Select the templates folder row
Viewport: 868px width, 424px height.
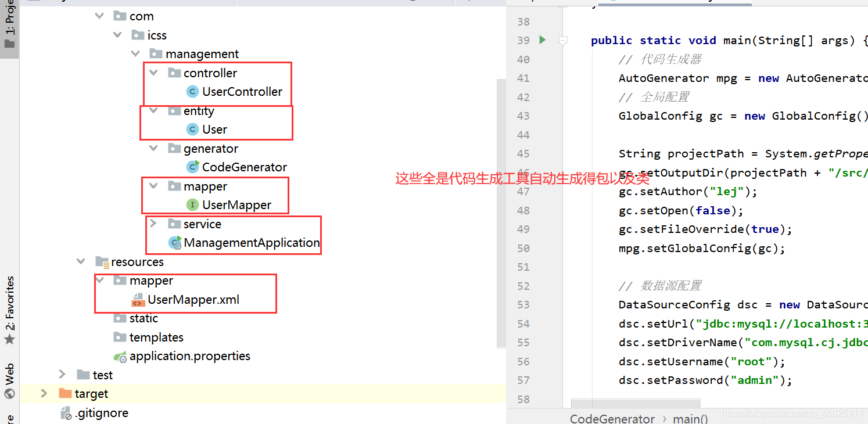pos(156,337)
